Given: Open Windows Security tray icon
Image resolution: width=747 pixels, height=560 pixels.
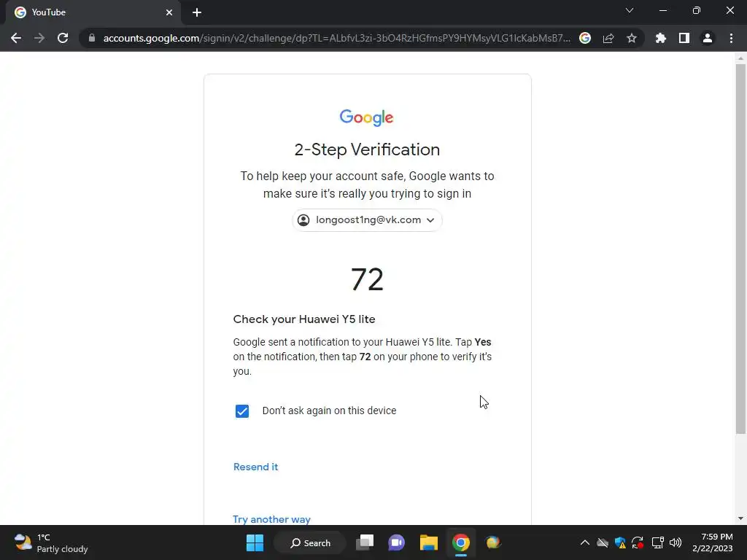Looking at the screenshot, I should click(620, 542).
